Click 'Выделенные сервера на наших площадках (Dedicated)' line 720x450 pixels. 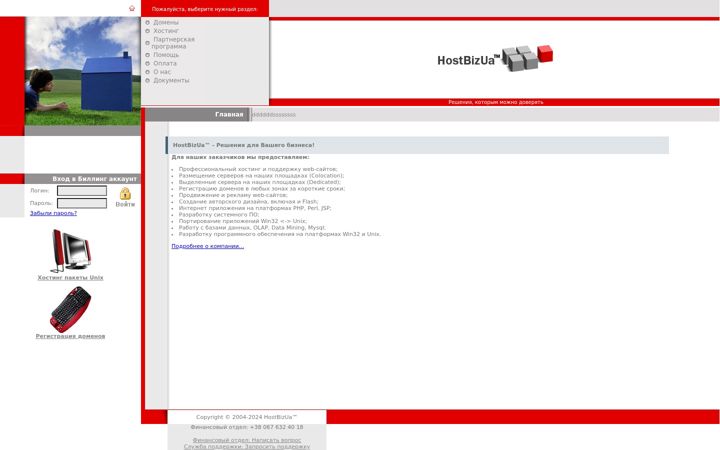260,182
